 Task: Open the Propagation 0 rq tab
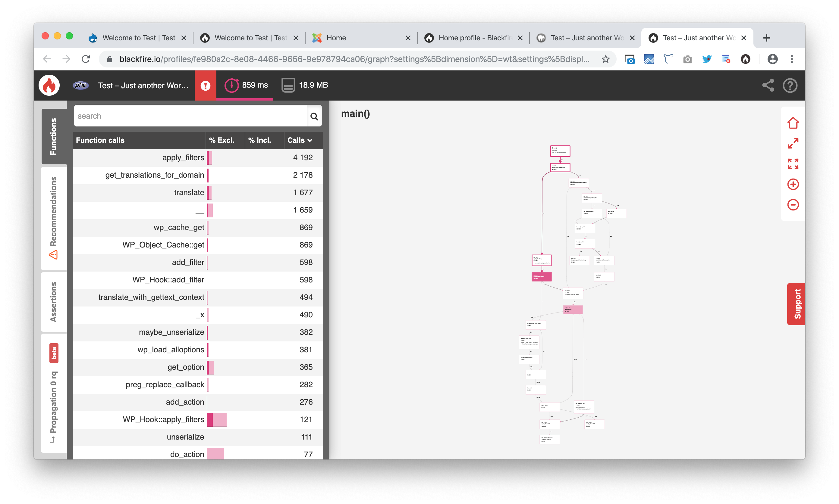(54, 393)
